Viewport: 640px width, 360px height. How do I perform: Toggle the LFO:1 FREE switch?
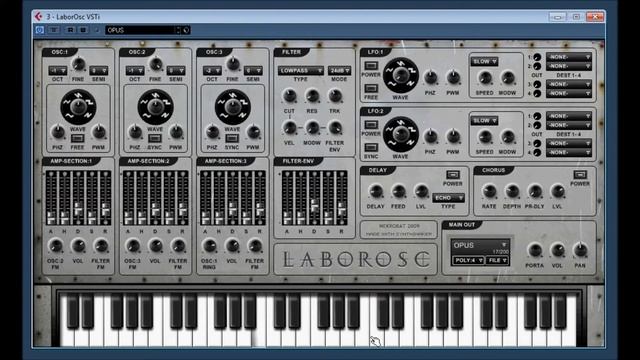pos(371,89)
